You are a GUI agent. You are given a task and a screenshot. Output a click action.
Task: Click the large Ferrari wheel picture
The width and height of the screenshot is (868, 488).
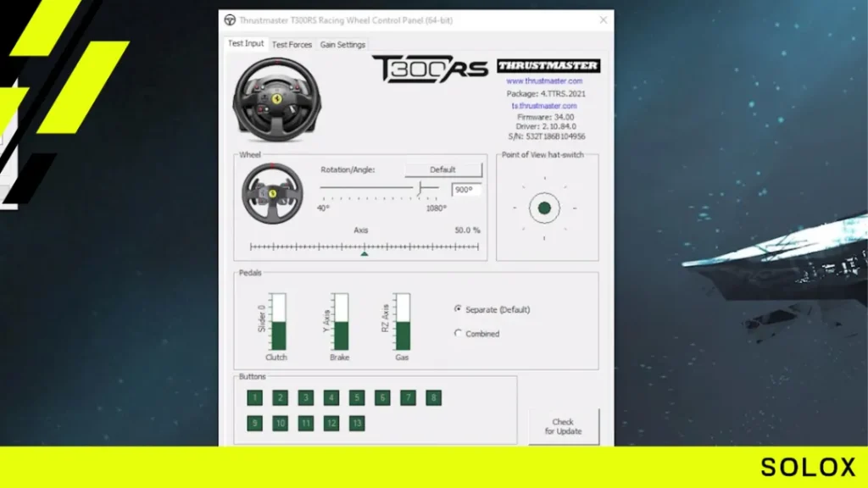click(277, 100)
